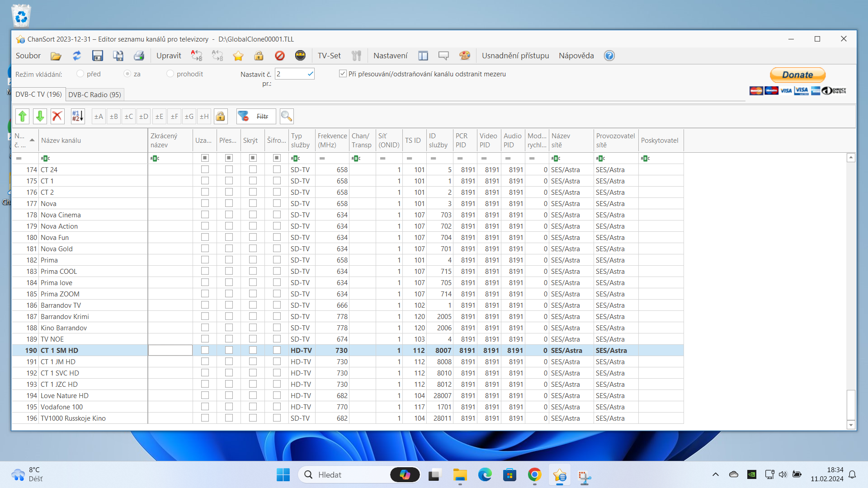The height and width of the screenshot is (488, 868).
Task: Uncheck remove gap when moving channel checkbox
Action: tap(343, 74)
